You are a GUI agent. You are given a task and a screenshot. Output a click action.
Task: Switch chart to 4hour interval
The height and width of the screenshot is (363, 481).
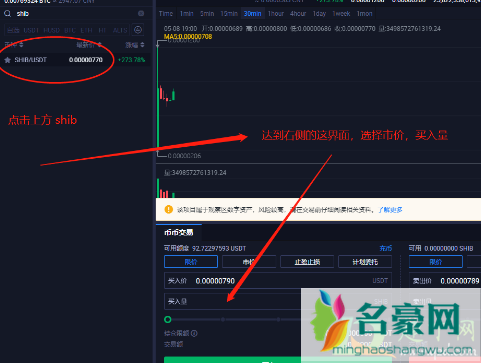pos(298,14)
